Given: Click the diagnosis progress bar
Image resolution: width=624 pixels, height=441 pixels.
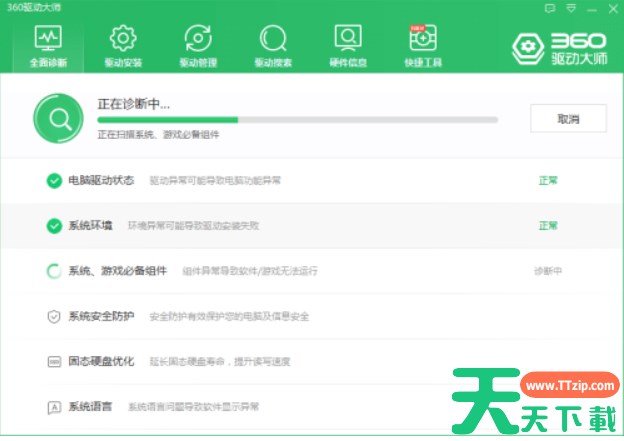Looking at the screenshot, I should tap(297, 119).
